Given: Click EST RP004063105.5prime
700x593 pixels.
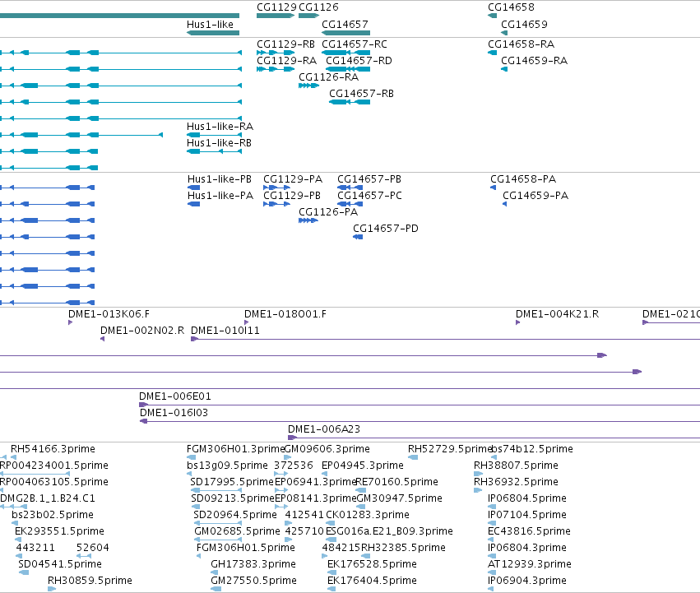Looking at the screenshot, I should (x=54, y=482).
